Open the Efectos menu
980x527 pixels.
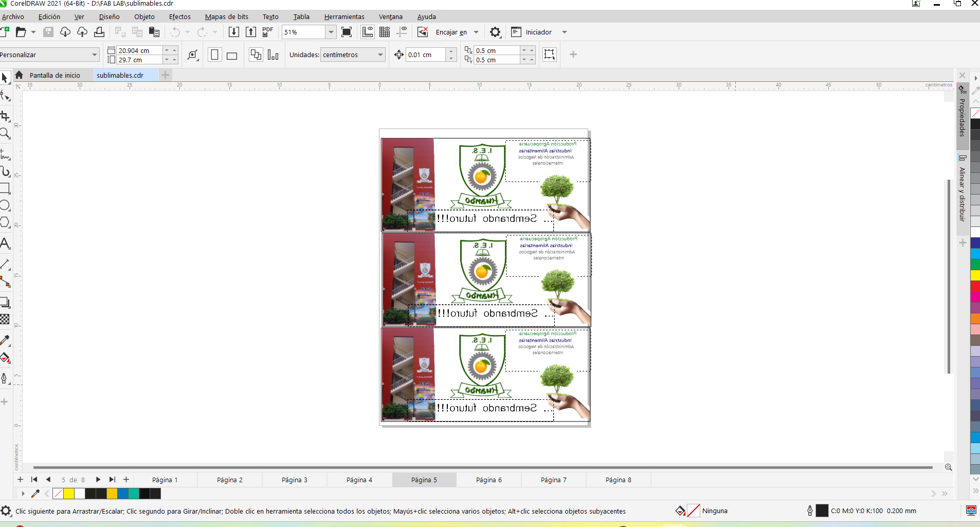coord(179,16)
